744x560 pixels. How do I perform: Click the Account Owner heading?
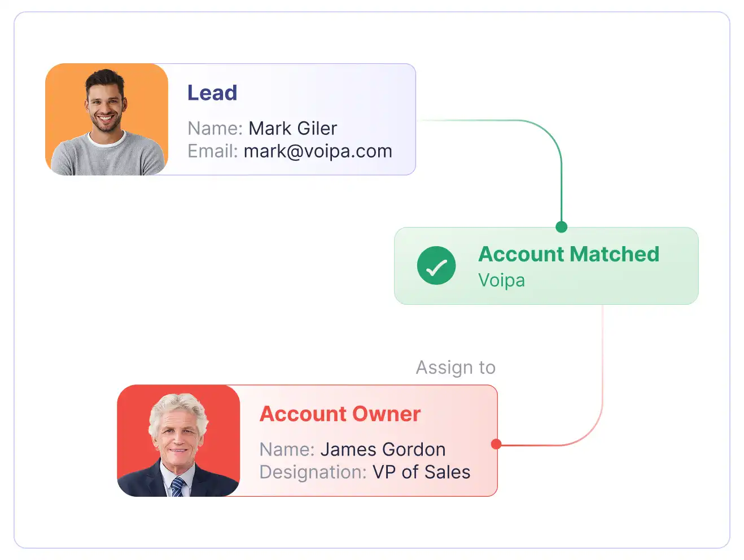(x=340, y=414)
